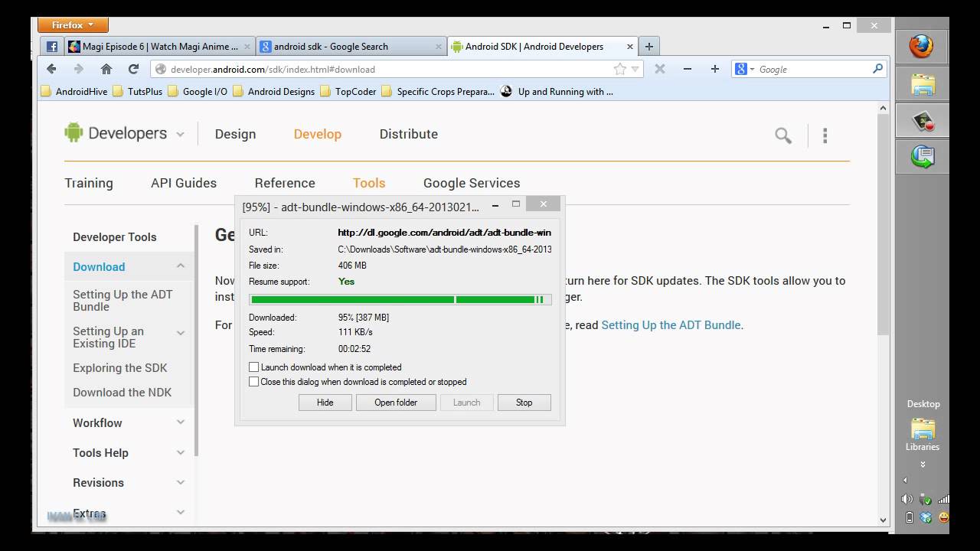Viewport: 980px width, 551px height.
Task: Expand the Tools Help section
Action: coord(181,452)
